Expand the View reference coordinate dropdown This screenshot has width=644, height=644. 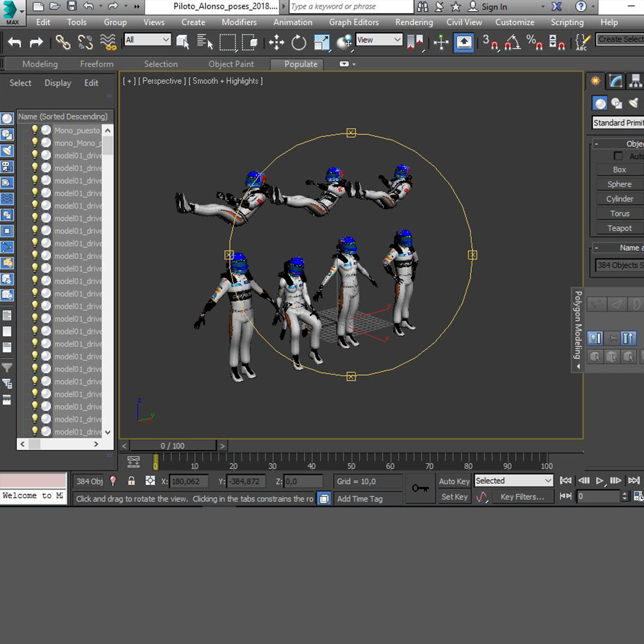[x=379, y=40]
